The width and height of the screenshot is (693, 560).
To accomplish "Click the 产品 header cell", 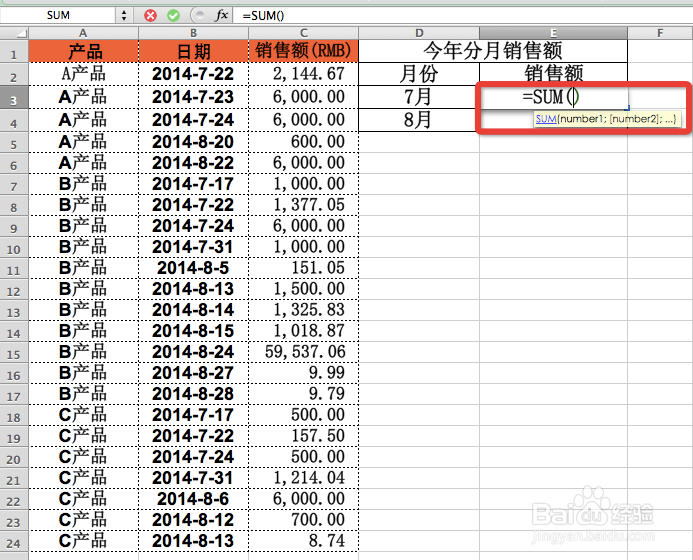I will [84, 51].
